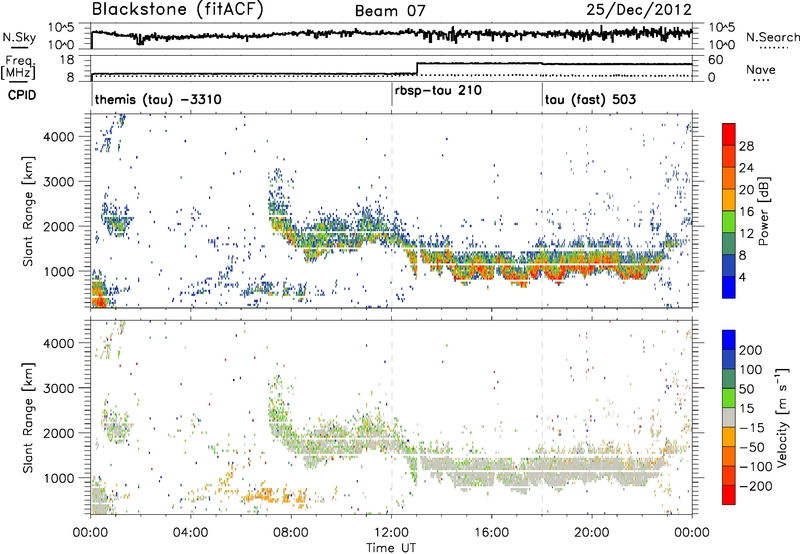This screenshot has width=800, height=554.
Task: Click the "Time UT" axis title
Action: (391, 548)
